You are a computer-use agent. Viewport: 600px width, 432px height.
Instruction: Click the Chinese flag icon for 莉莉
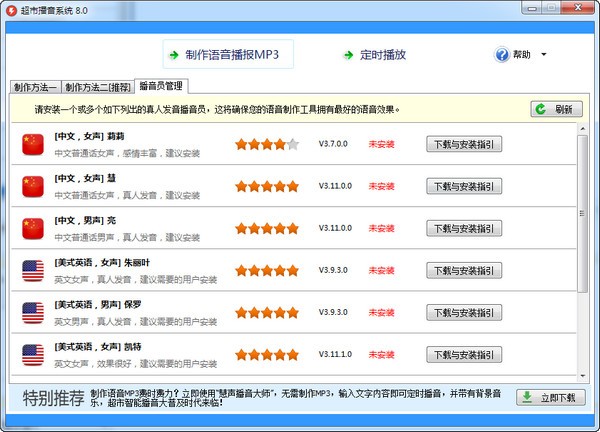click(x=34, y=144)
